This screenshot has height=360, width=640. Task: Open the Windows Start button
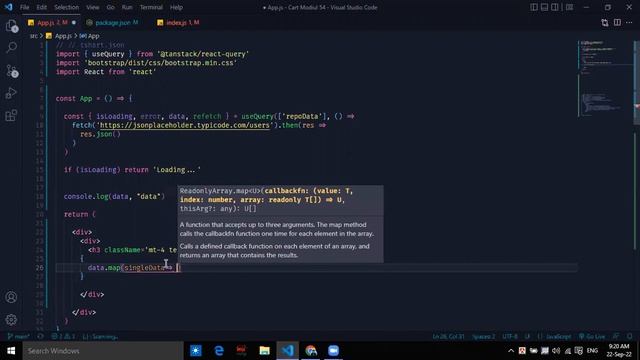tap(11, 351)
